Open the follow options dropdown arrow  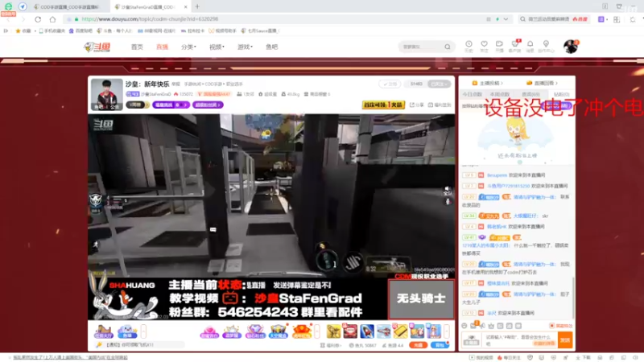pyautogui.click(x=447, y=84)
